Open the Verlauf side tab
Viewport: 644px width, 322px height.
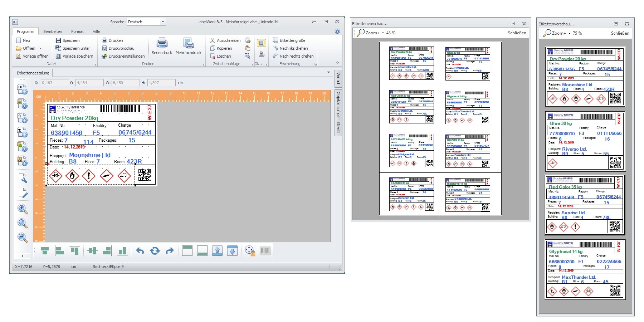(338, 78)
